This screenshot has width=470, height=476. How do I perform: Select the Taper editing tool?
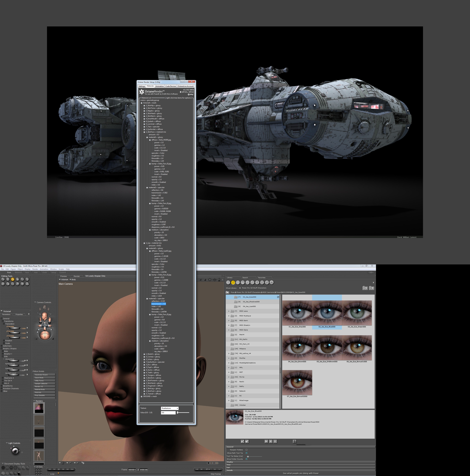27,279
